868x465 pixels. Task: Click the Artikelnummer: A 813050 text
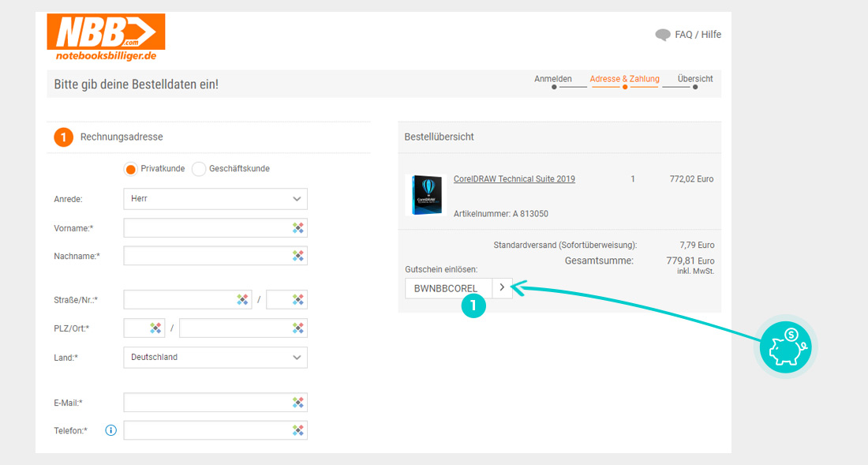(501, 214)
